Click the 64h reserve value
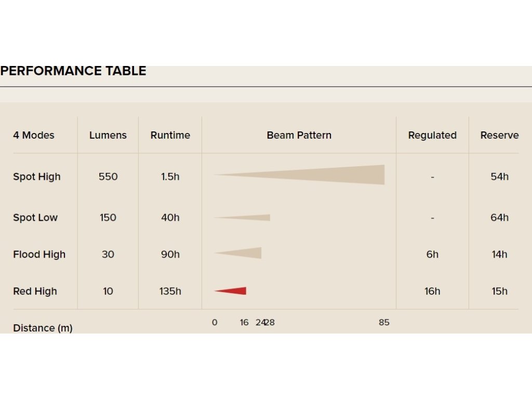Viewport: 532px width, 399px height. [500, 218]
